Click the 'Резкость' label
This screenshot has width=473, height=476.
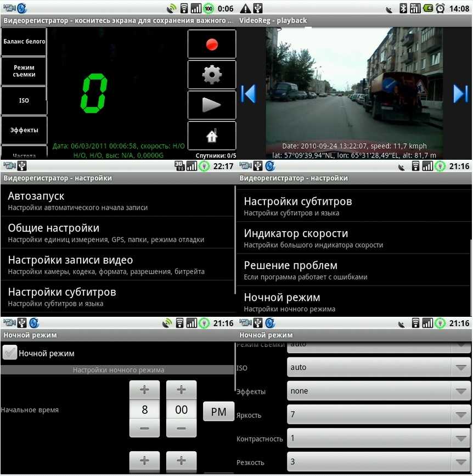(250, 463)
